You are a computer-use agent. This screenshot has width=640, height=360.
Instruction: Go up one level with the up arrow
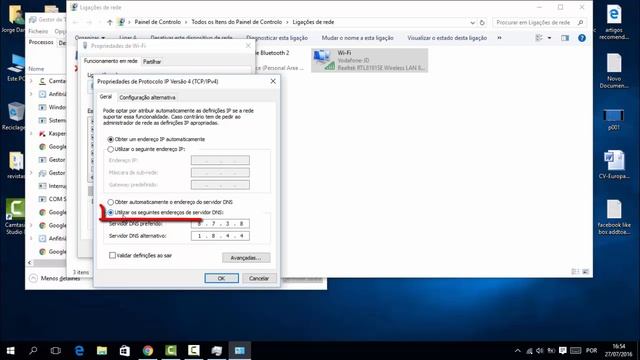(109, 22)
